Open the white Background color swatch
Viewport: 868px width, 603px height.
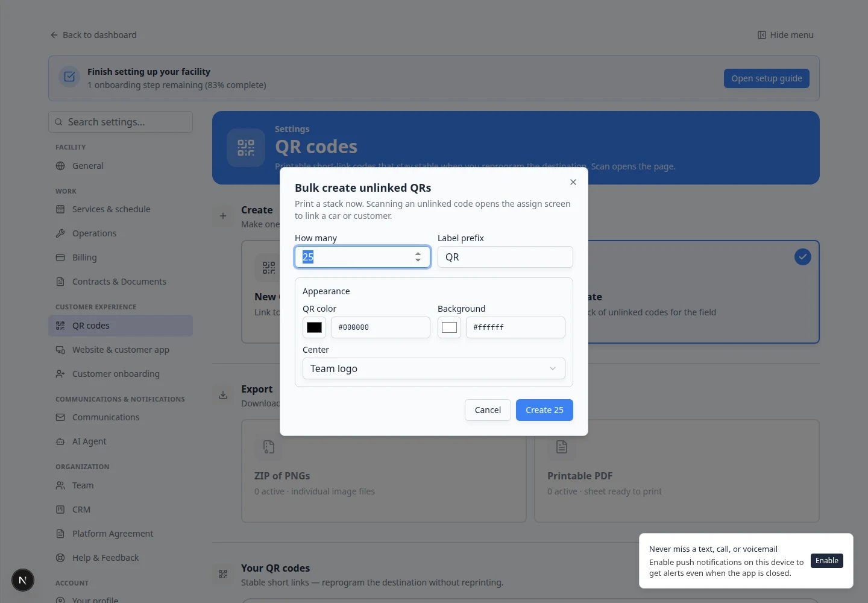coord(449,327)
